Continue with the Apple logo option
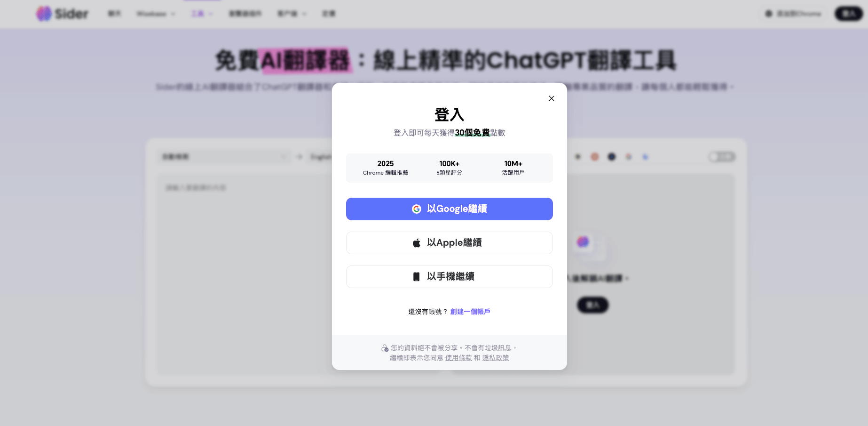This screenshot has width=868, height=426. coord(449,243)
